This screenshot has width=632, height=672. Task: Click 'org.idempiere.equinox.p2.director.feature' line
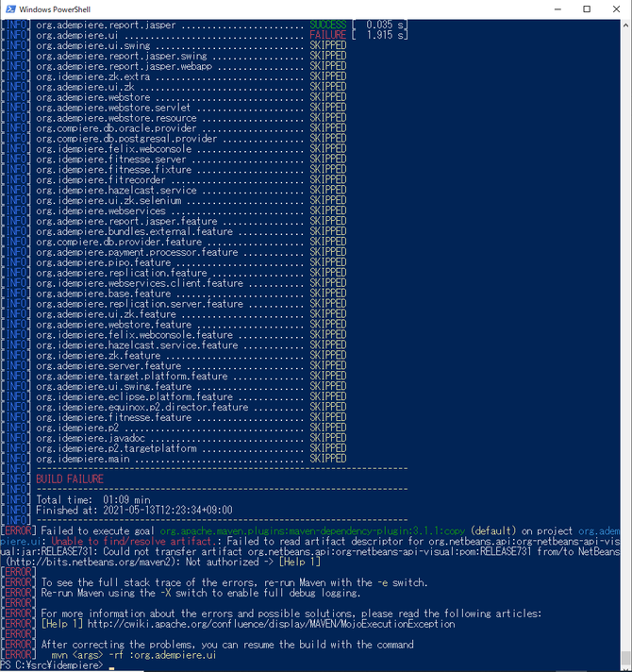pos(191,407)
